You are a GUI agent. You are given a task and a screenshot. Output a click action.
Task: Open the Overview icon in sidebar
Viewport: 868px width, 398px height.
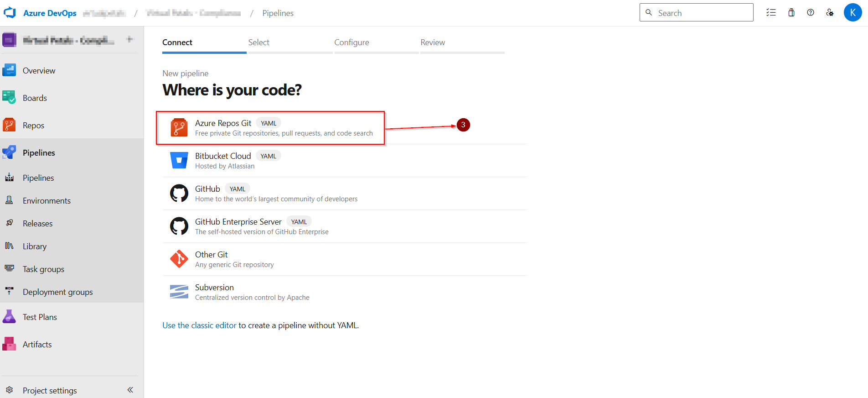point(9,70)
